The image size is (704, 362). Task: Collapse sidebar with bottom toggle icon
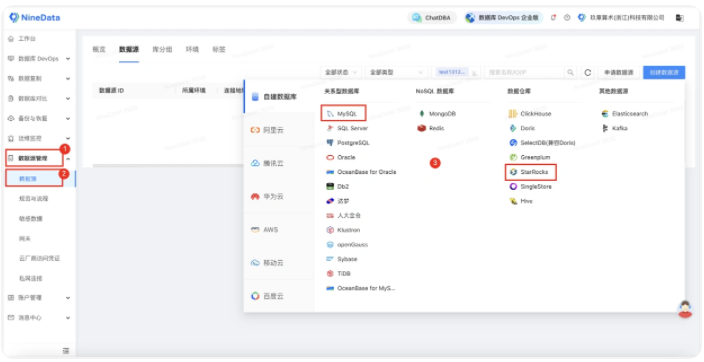pos(66,350)
